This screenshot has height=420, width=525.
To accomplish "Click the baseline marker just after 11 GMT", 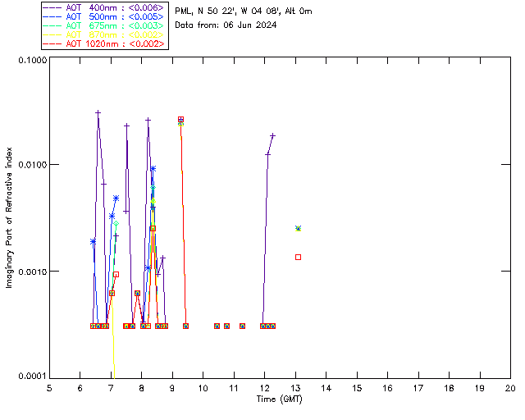I will pyautogui.click(x=242, y=326).
